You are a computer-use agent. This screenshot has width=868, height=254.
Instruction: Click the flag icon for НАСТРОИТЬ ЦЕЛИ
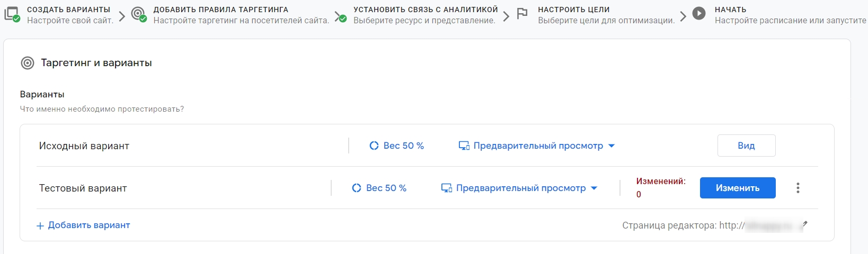522,14
